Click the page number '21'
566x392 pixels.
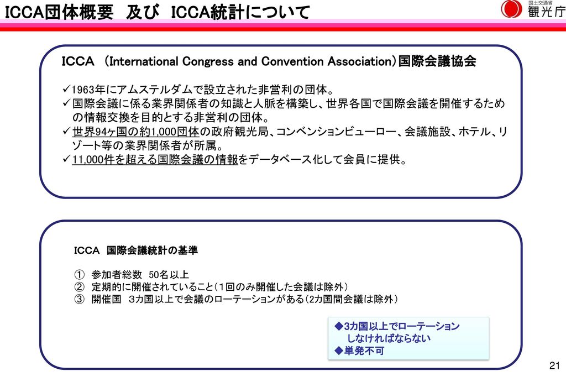[x=554, y=365]
